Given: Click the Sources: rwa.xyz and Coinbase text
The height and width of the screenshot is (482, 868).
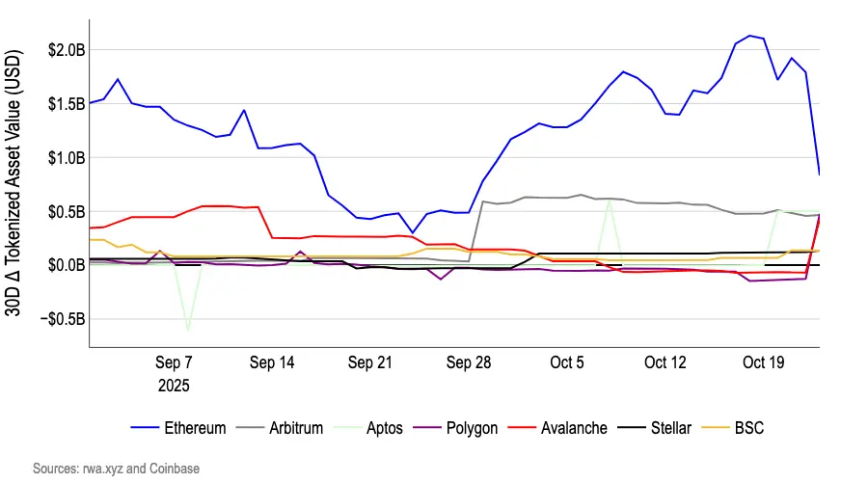Looking at the screenshot, I should (x=116, y=469).
